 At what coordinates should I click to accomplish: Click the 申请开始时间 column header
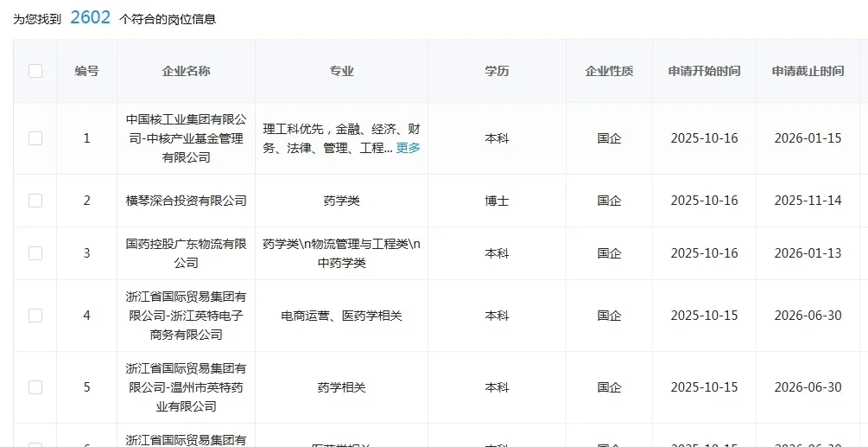coord(704,71)
